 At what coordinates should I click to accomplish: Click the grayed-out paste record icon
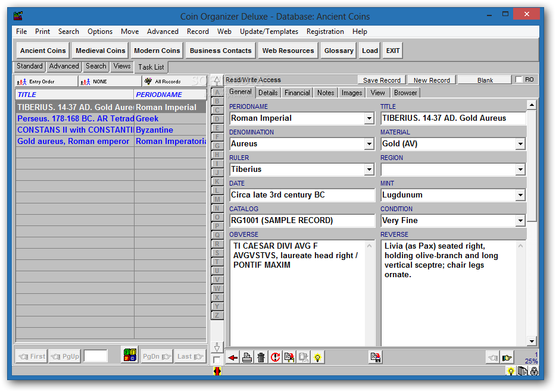coord(304,357)
